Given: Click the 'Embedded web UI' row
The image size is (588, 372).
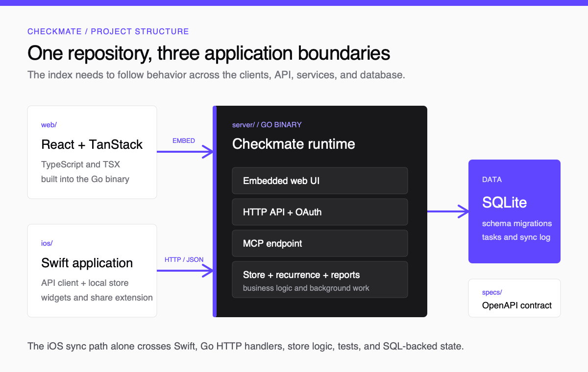Looking at the screenshot, I should pos(320,181).
